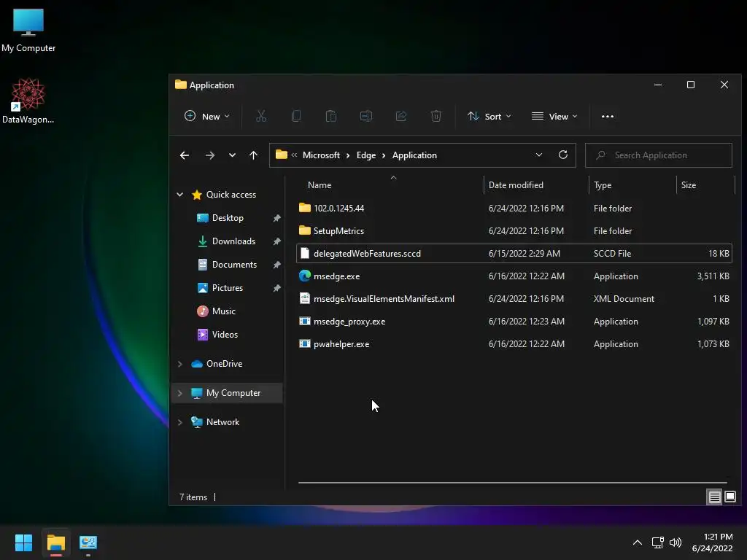Click Edge in the breadcrumb path

click(366, 155)
